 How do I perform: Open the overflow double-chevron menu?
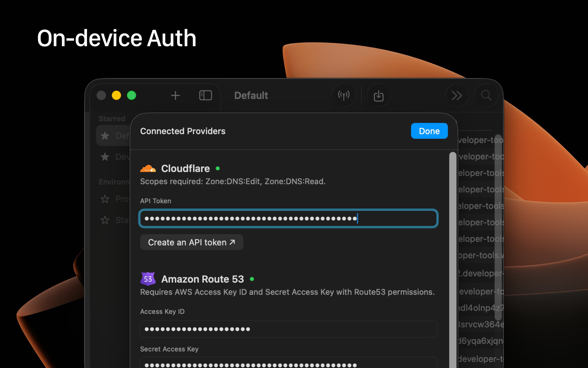click(457, 95)
